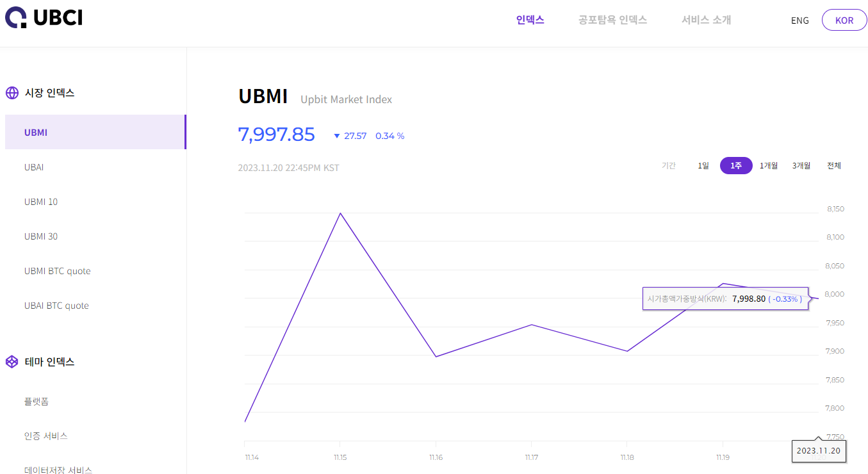This screenshot has height=474, width=868.
Task: Click the 11.14 x-axis date label
Action: [x=251, y=457]
